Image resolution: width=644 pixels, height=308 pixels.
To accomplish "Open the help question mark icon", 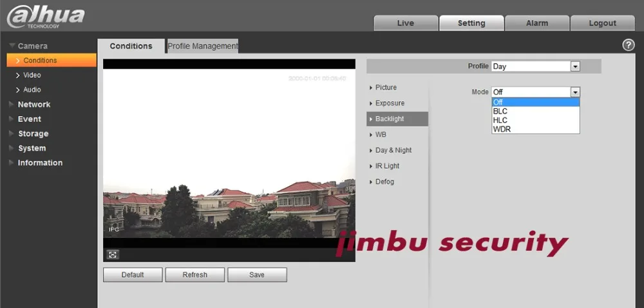I will (x=629, y=45).
